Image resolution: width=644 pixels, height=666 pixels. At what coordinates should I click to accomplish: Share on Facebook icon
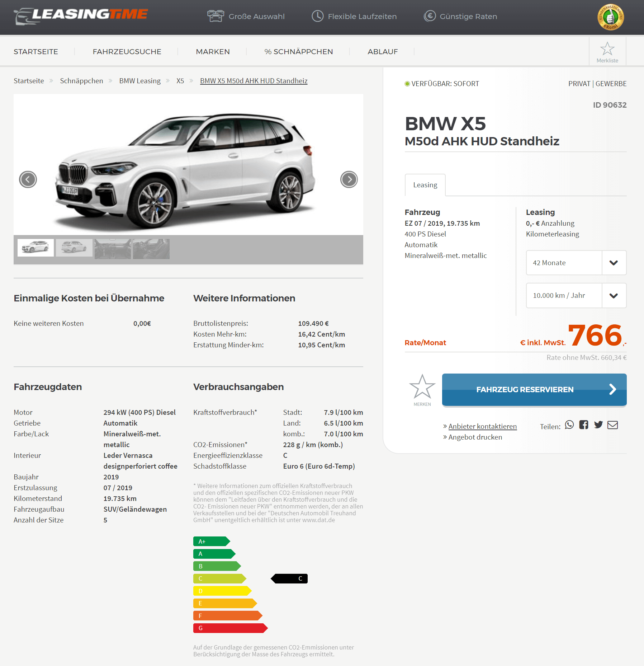pos(584,425)
